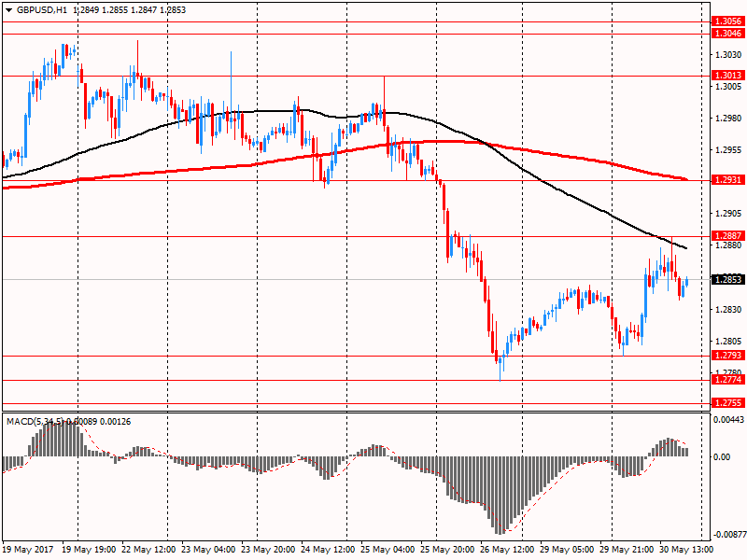Image resolution: width=747 pixels, height=560 pixels.
Task: Click the 1.3013 red price level label
Action: (x=728, y=76)
